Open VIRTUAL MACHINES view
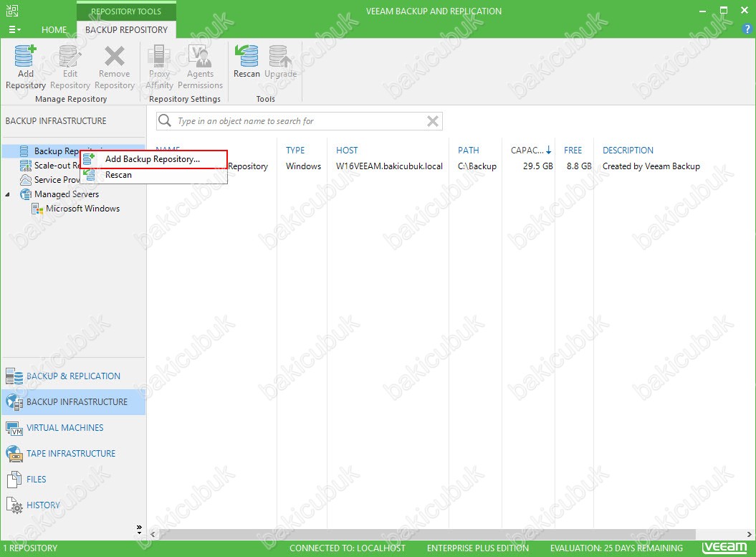 click(x=73, y=428)
